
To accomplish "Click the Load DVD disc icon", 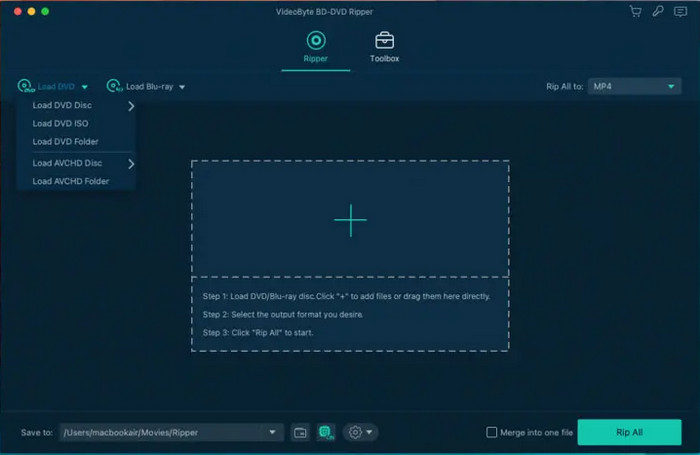I will click(x=26, y=86).
